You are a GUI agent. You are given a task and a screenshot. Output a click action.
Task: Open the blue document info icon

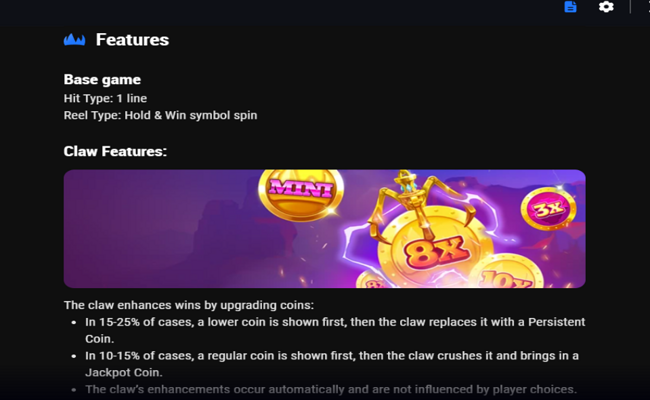(x=570, y=7)
